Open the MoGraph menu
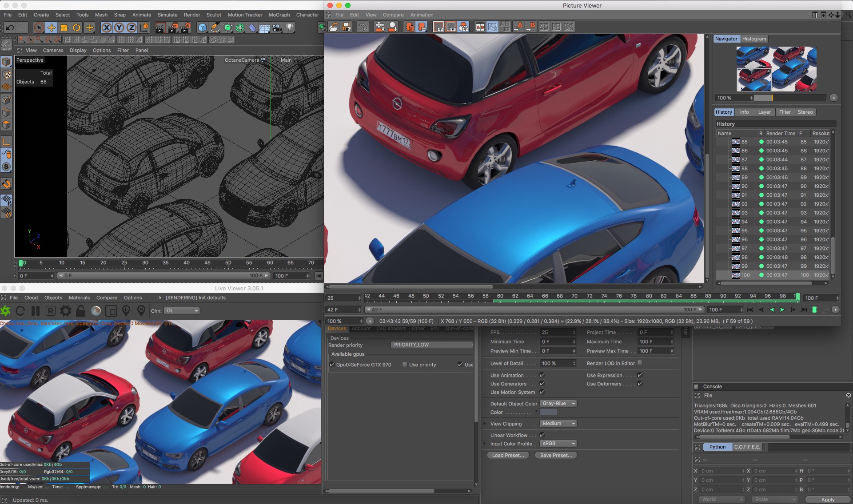 click(279, 15)
